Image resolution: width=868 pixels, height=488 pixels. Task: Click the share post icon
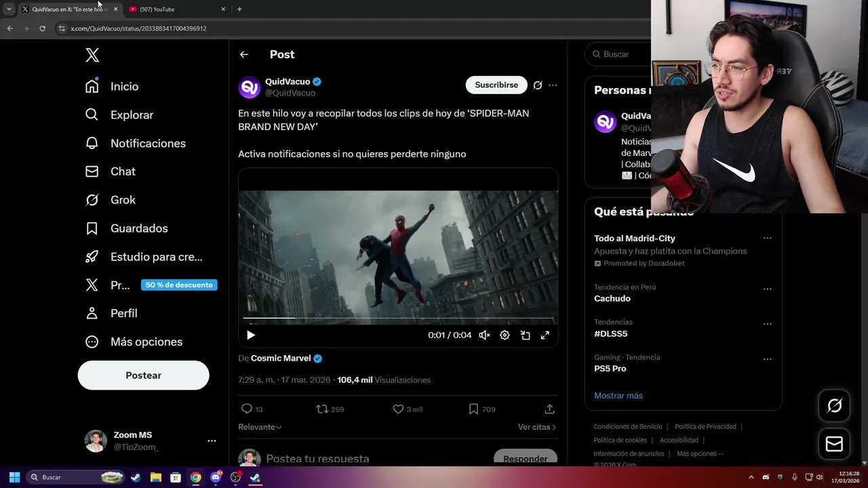point(550,409)
